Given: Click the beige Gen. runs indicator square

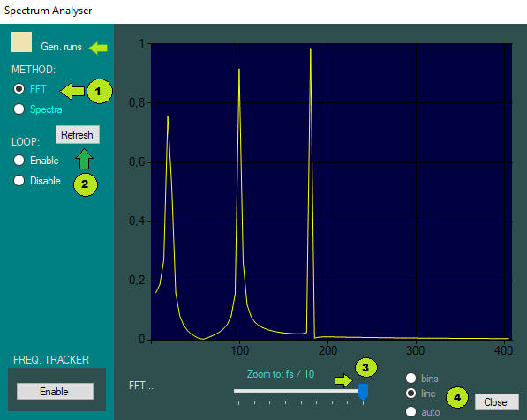Looking at the screenshot, I should (x=21, y=42).
